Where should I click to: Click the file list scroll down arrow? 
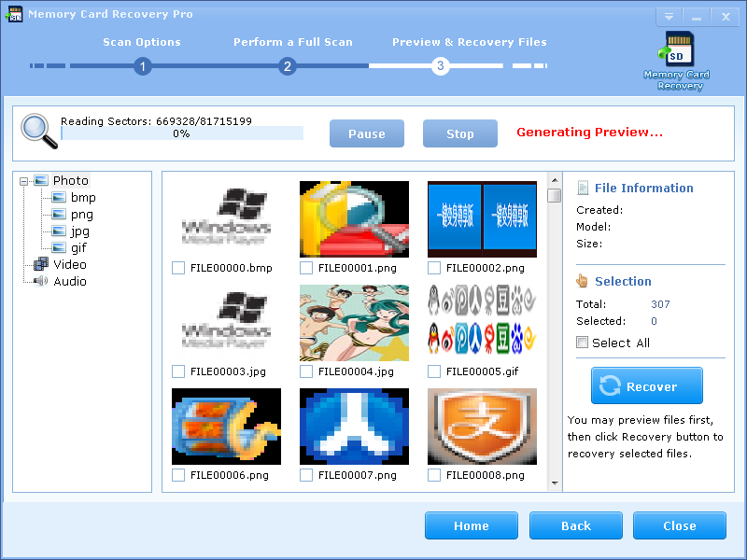(555, 483)
